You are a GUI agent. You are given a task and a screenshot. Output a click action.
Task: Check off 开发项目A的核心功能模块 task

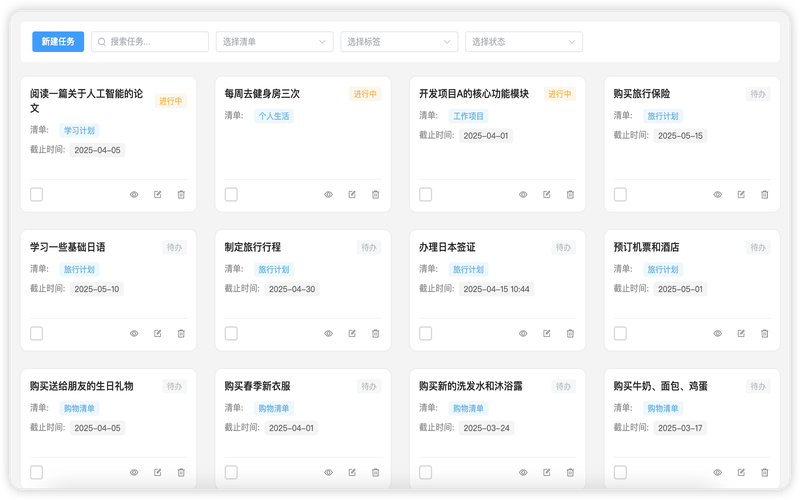pos(426,194)
